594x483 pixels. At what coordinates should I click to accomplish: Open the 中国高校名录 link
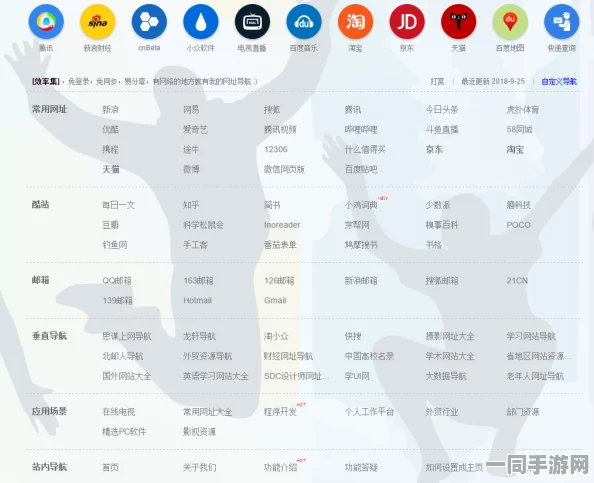click(x=369, y=356)
